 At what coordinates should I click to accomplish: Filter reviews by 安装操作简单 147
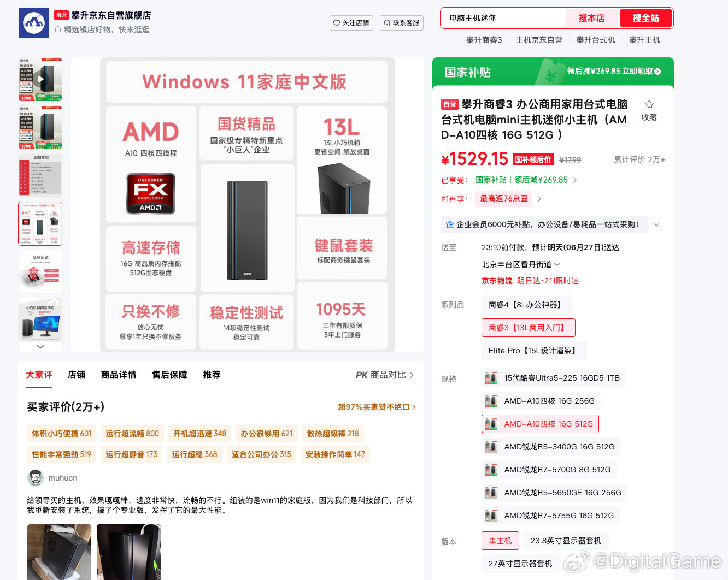pyautogui.click(x=335, y=454)
